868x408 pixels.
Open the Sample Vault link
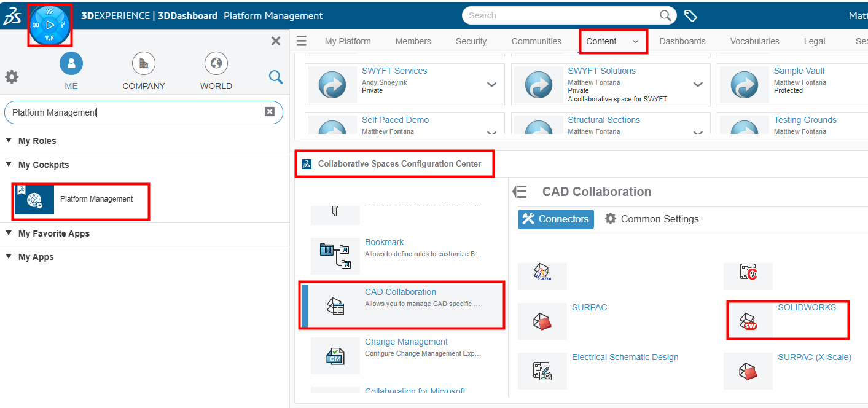799,71
